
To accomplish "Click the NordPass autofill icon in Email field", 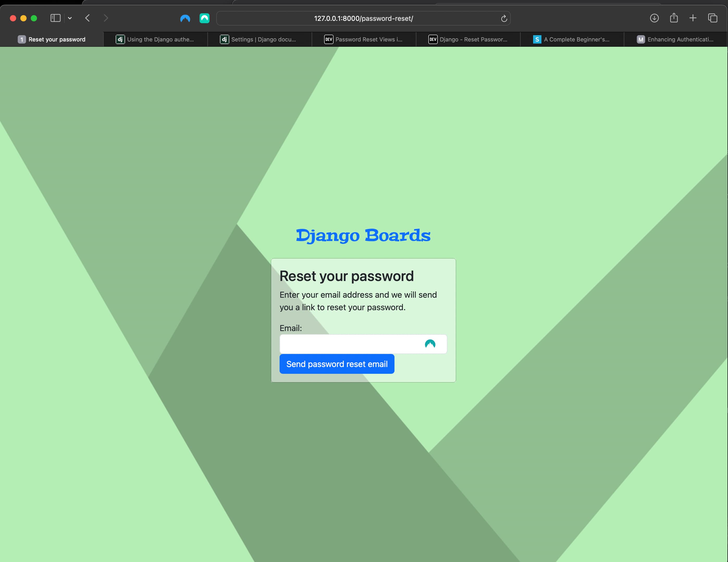I will pos(430,344).
